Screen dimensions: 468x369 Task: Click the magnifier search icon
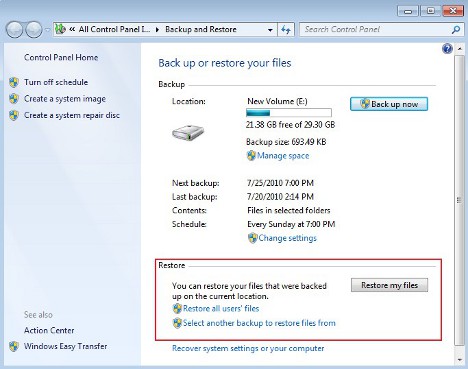click(x=456, y=30)
